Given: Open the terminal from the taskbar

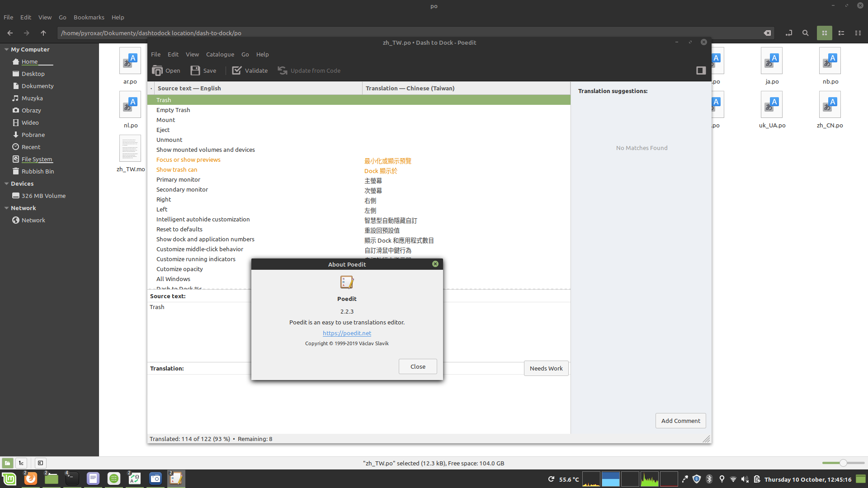Looking at the screenshot, I should [x=72, y=479].
